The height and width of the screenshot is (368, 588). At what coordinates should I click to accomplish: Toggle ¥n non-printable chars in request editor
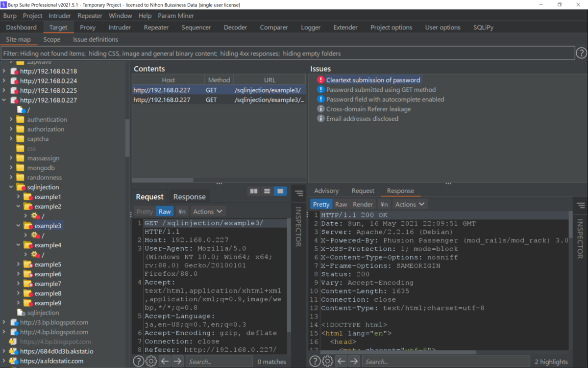(x=182, y=211)
